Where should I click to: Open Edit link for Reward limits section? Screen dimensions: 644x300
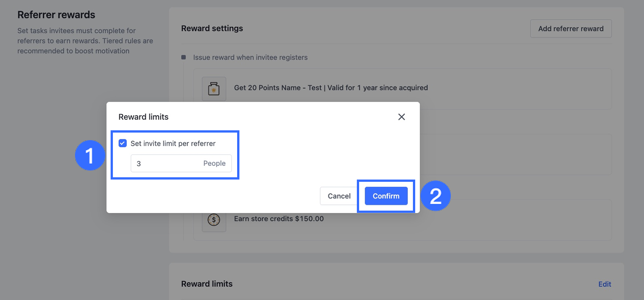605,284
